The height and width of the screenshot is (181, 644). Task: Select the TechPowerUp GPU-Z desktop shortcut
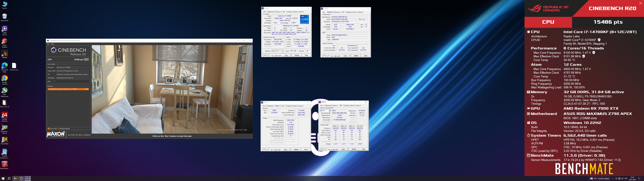pyautogui.click(x=5, y=129)
